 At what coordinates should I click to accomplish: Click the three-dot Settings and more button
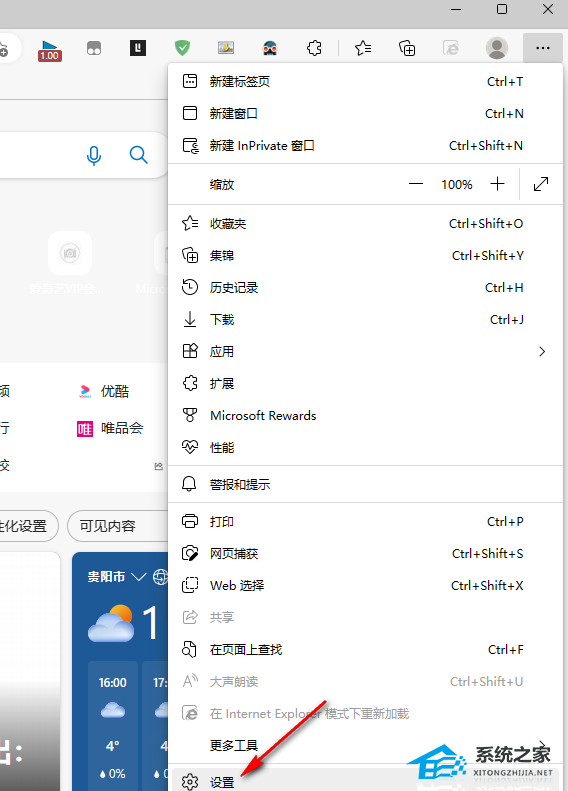(x=543, y=48)
